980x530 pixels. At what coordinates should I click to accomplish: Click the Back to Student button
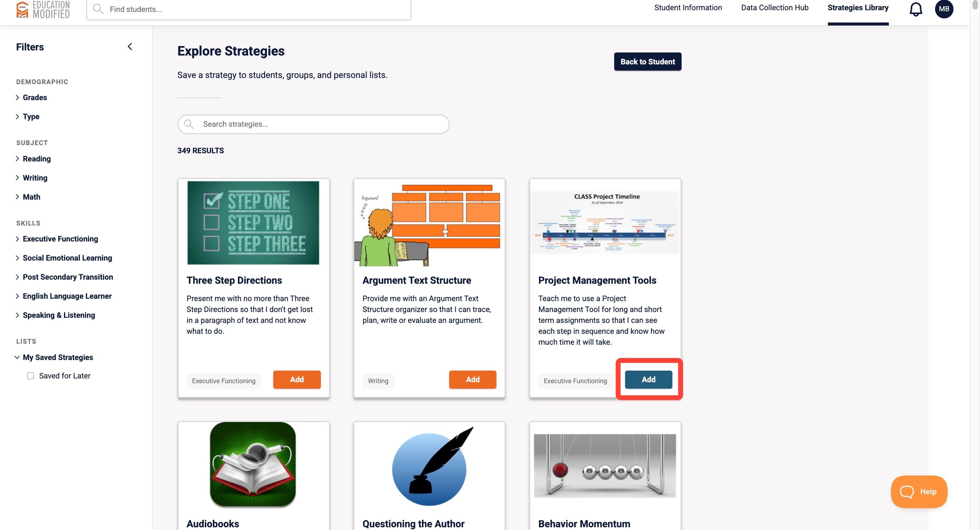648,62
